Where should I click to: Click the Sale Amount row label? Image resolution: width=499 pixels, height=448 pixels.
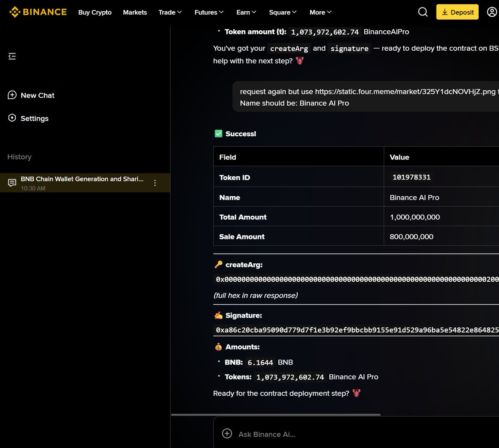pos(242,236)
